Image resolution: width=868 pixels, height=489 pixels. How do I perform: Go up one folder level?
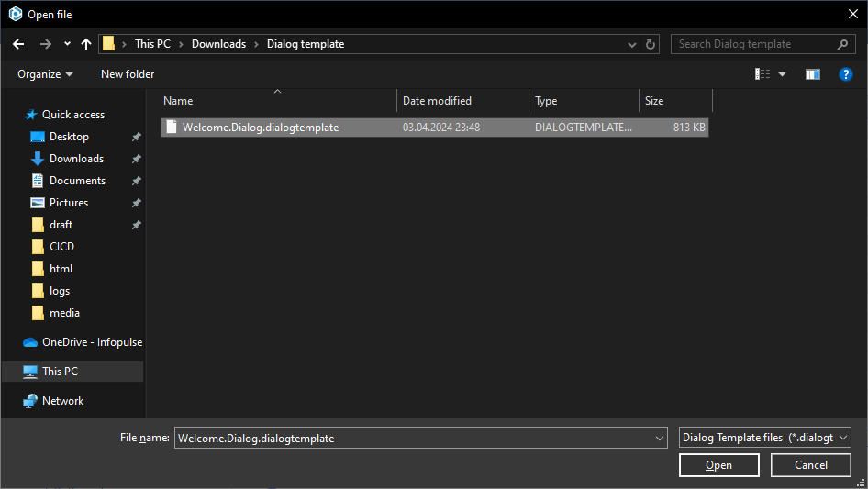point(86,44)
